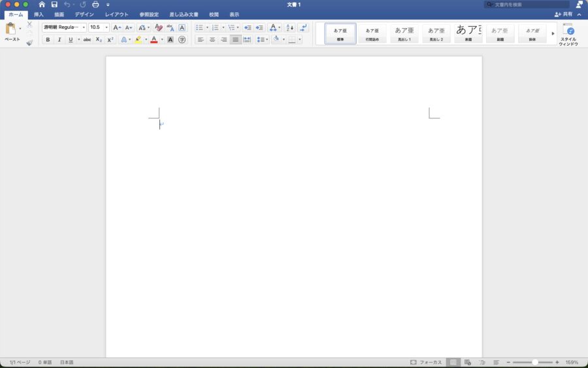Screen dimensions: 588x368
Task: Undo the last action
Action: point(67,5)
